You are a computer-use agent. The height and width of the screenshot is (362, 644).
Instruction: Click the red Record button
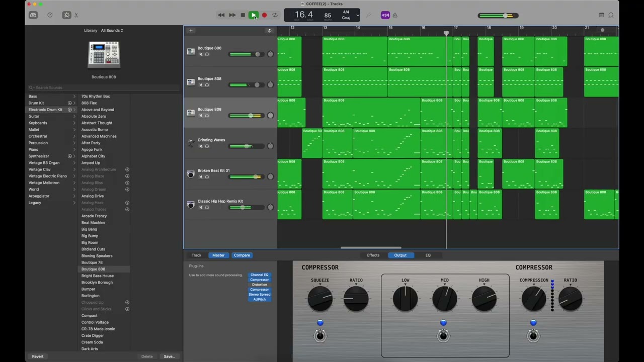pos(264,15)
